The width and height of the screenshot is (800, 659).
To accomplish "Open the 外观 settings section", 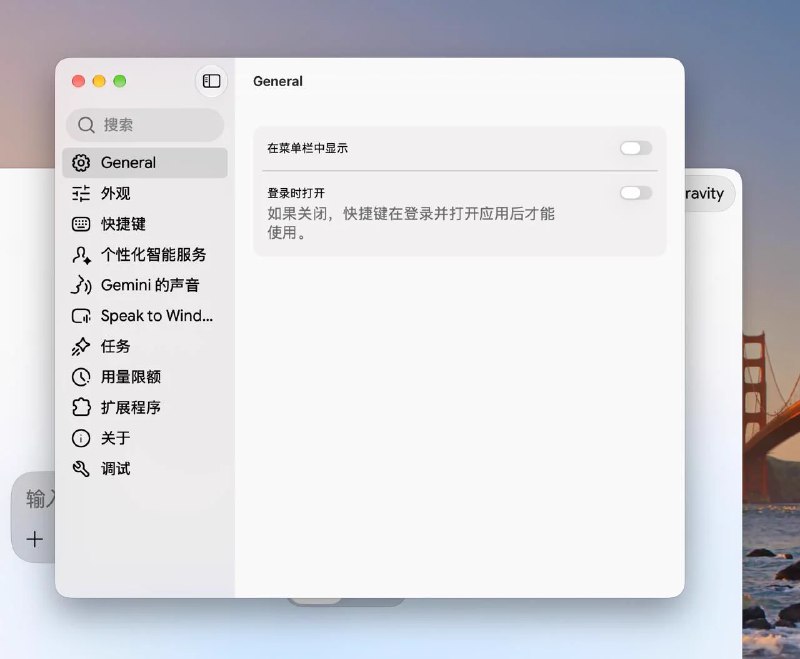I will 145,193.
